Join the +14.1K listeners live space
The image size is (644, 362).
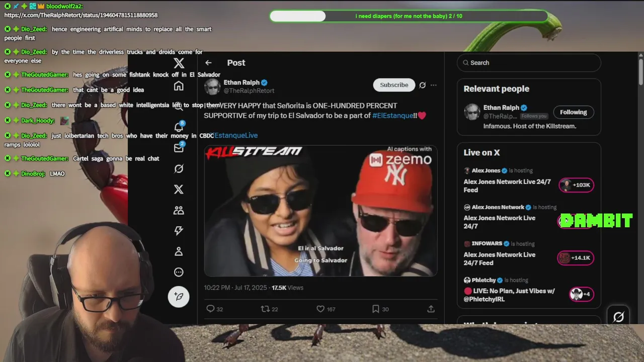576,258
